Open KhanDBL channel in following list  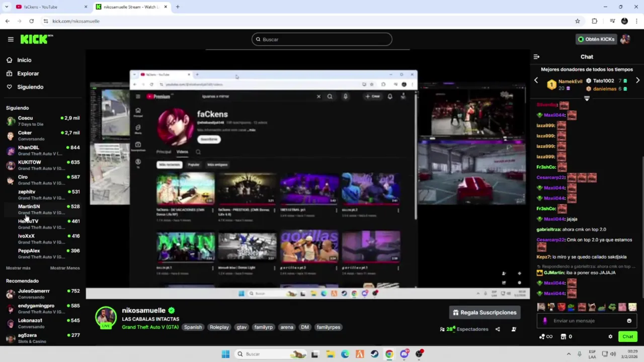(x=43, y=150)
